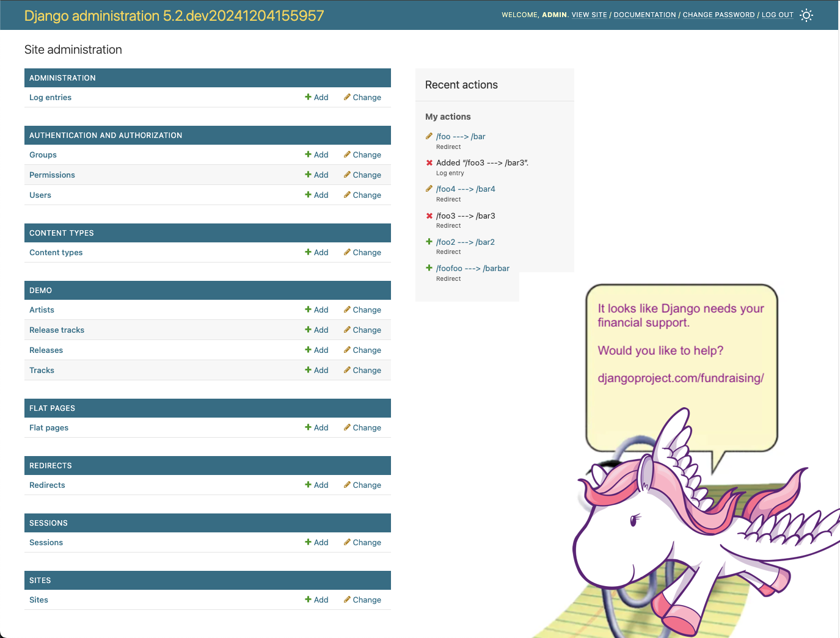The width and height of the screenshot is (840, 638).
Task: Open Documentation from the header
Action: coord(645,15)
